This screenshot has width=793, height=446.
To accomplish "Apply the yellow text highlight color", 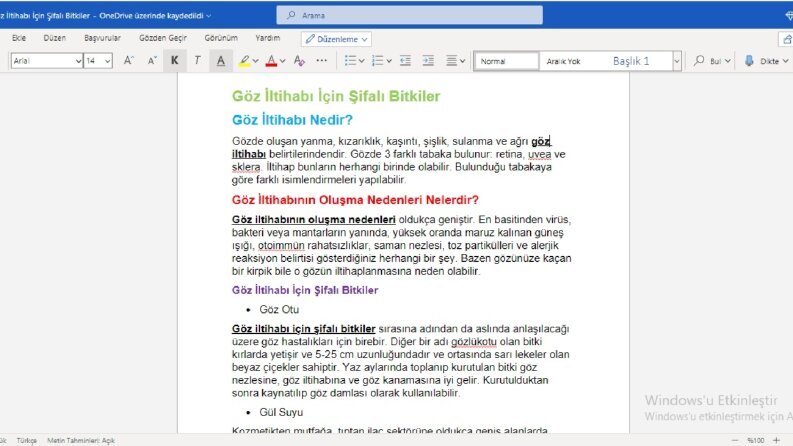I will click(244, 61).
